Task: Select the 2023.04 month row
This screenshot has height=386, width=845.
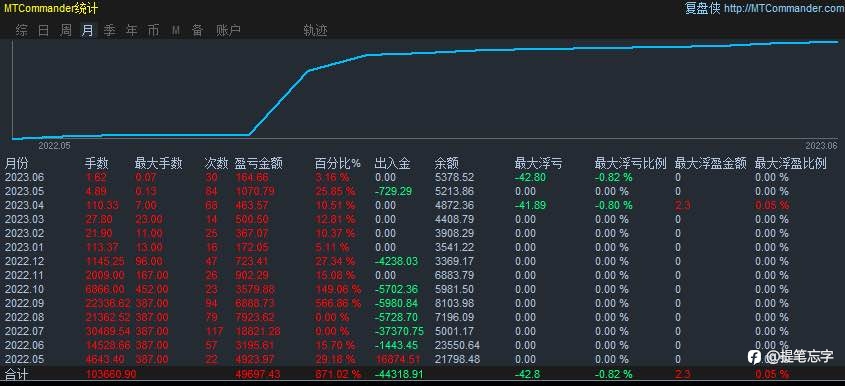Action: [x=422, y=205]
